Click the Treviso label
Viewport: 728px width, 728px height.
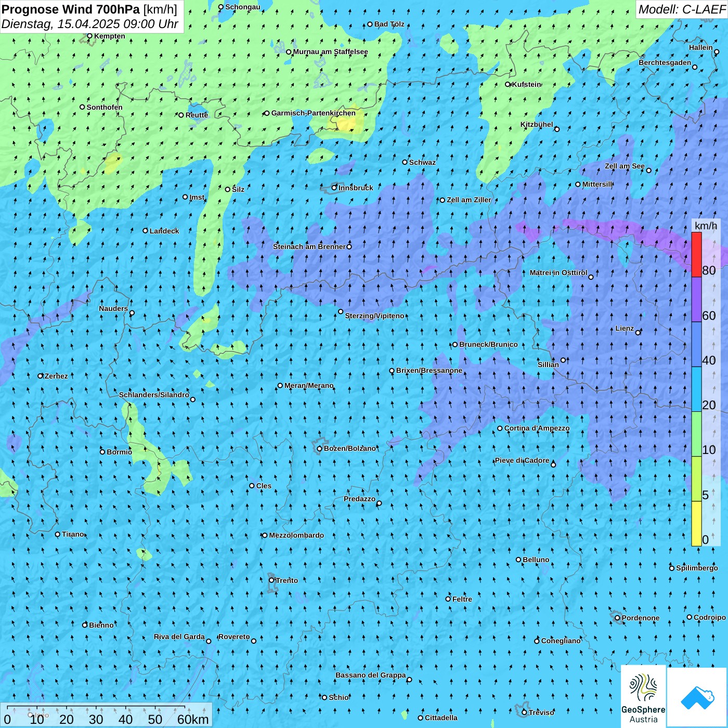[x=541, y=712]
